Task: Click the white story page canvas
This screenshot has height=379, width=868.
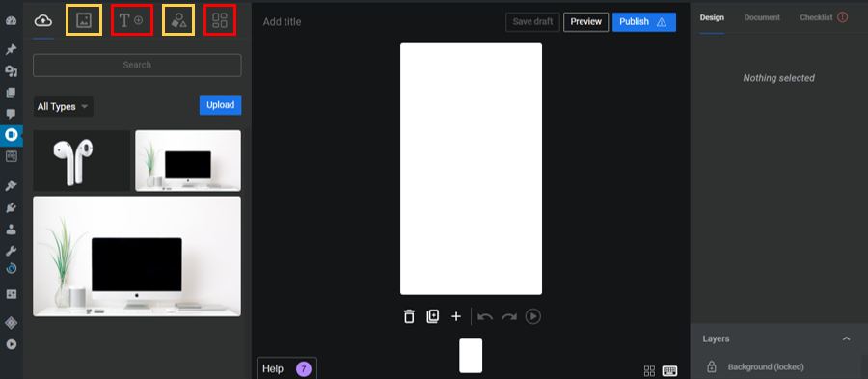Action: click(x=471, y=169)
